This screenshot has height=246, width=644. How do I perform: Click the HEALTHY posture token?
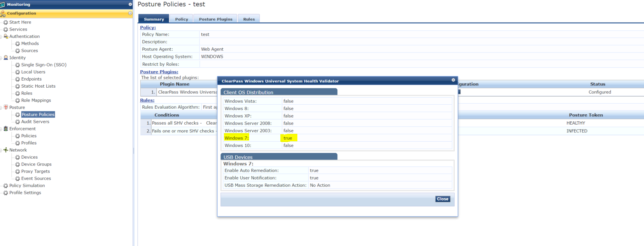click(x=576, y=123)
